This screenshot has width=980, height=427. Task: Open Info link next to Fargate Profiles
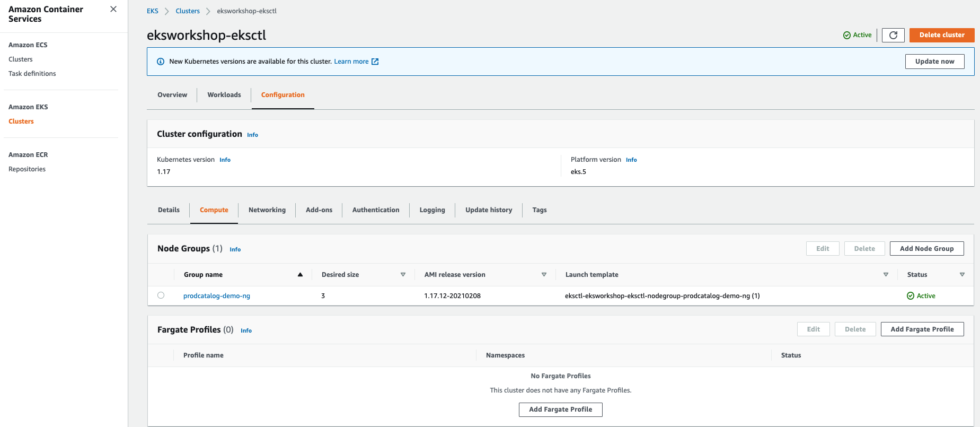[x=246, y=330]
